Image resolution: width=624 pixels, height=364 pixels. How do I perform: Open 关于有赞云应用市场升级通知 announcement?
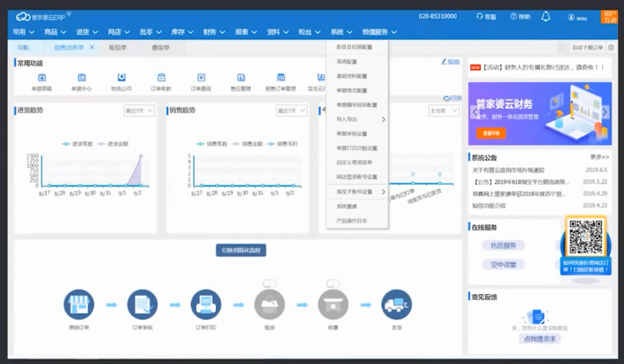click(x=508, y=170)
